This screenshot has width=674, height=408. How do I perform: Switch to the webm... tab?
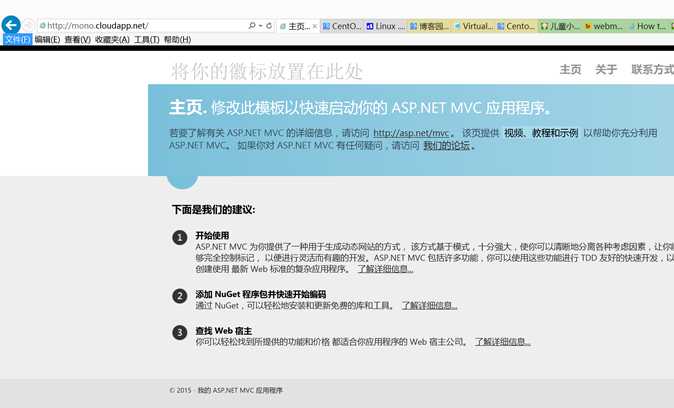(x=604, y=26)
